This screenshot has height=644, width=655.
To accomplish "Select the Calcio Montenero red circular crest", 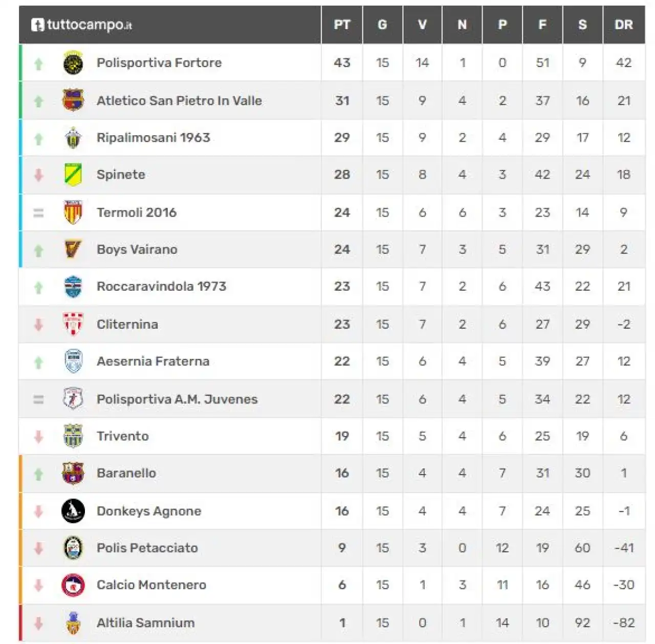I will [x=73, y=585].
